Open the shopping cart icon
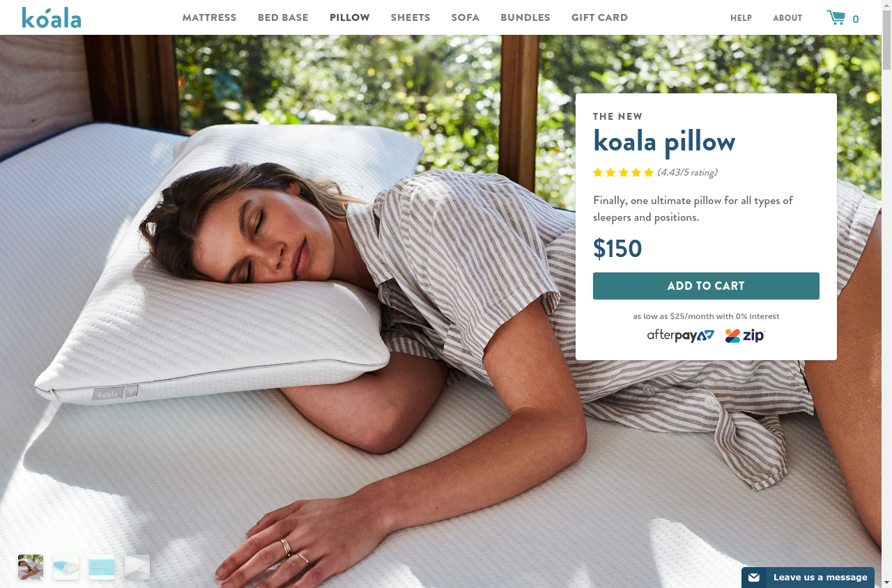892x588 pixels. 836,17
